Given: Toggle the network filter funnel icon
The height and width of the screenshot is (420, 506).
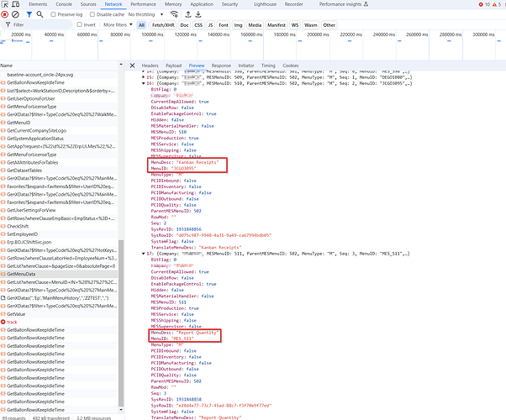Looking at the screenshot, I should pyautogui.click(x=29, y=14).
